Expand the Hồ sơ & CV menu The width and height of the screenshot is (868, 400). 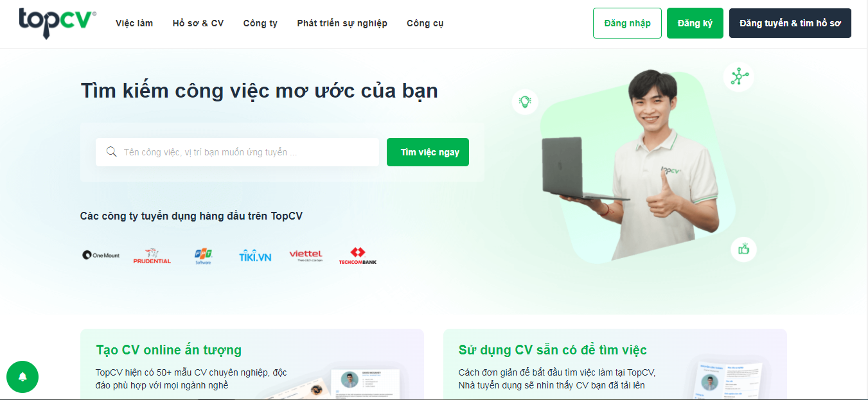(x=198, y=23)
